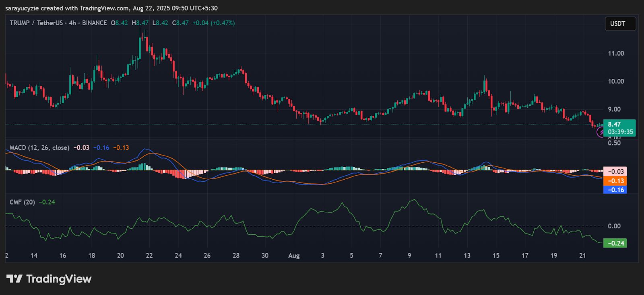Click the Aug month label on the time axis

click(x=294, y=256)
